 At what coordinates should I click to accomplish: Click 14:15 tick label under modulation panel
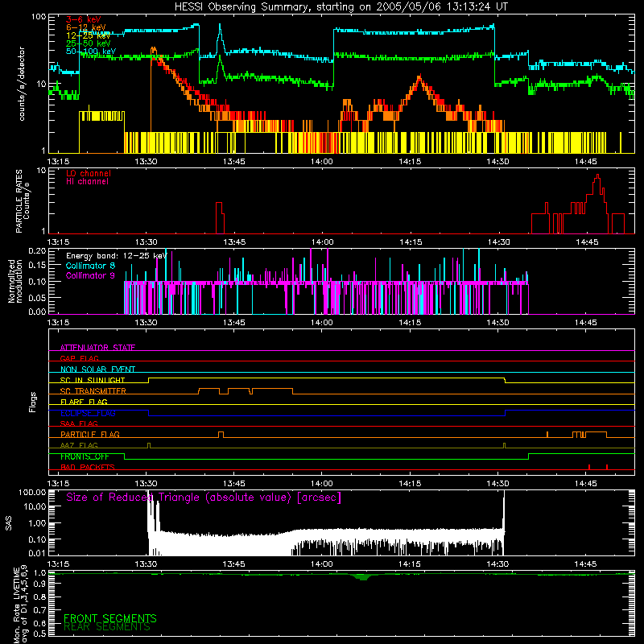pyautogui.click(x=410, y=323)
